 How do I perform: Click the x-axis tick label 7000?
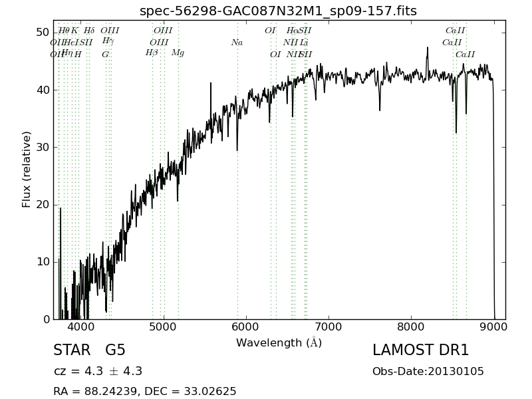click(x=329, y=327)
